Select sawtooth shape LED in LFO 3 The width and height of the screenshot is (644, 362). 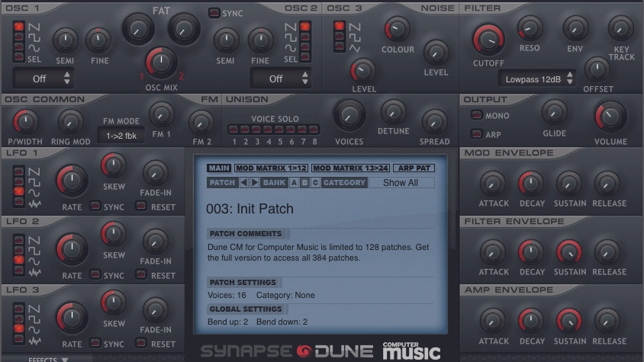pos(19,308)
